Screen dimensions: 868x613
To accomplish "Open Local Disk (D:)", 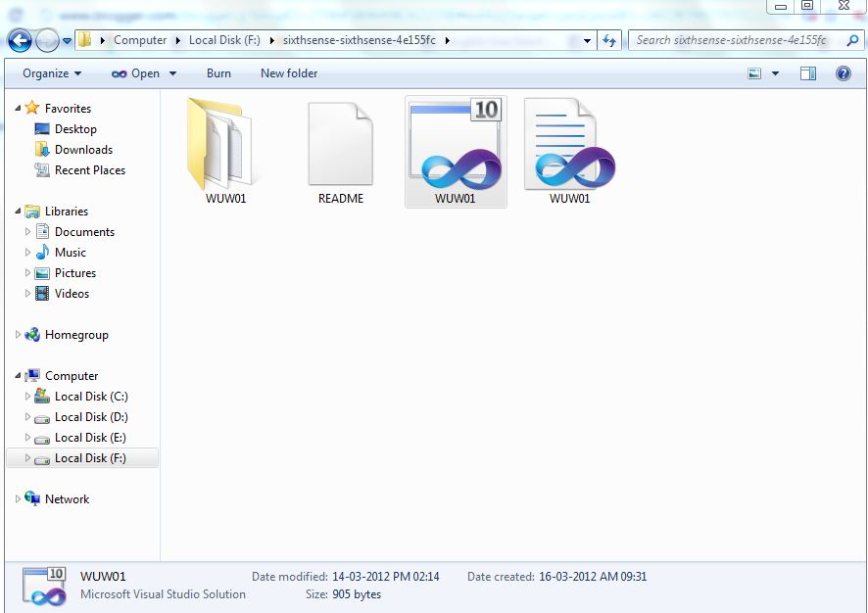I will (91, 417).
